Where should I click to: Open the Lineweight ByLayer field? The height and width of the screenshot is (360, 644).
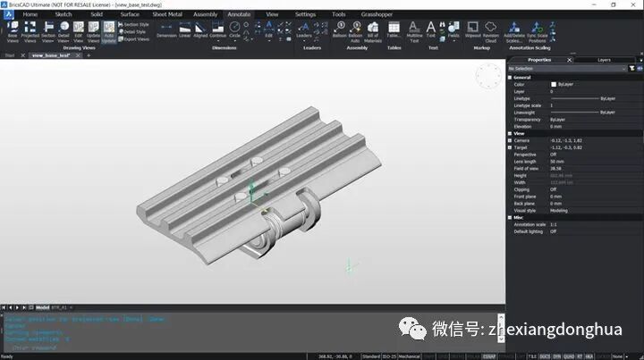pyautogui.click(x=596, y=113)
